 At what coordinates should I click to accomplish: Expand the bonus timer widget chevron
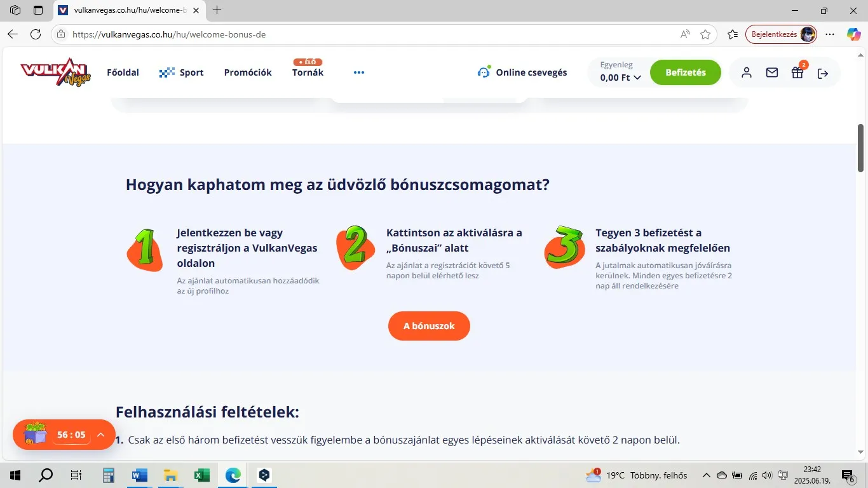[x=100, y=435]
